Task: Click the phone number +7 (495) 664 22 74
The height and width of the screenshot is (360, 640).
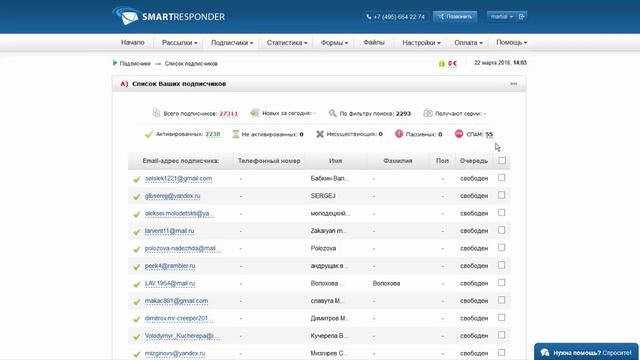Action: 395,17
